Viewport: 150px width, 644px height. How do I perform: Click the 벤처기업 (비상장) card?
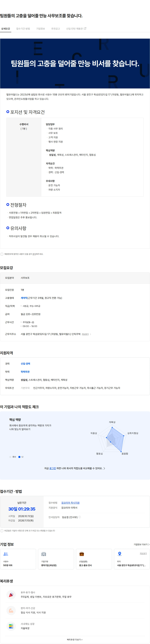(x=56, y=559)
